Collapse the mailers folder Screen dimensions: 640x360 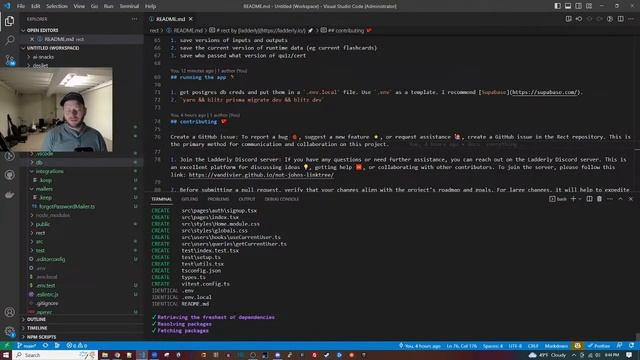click(x=44, y=189)
